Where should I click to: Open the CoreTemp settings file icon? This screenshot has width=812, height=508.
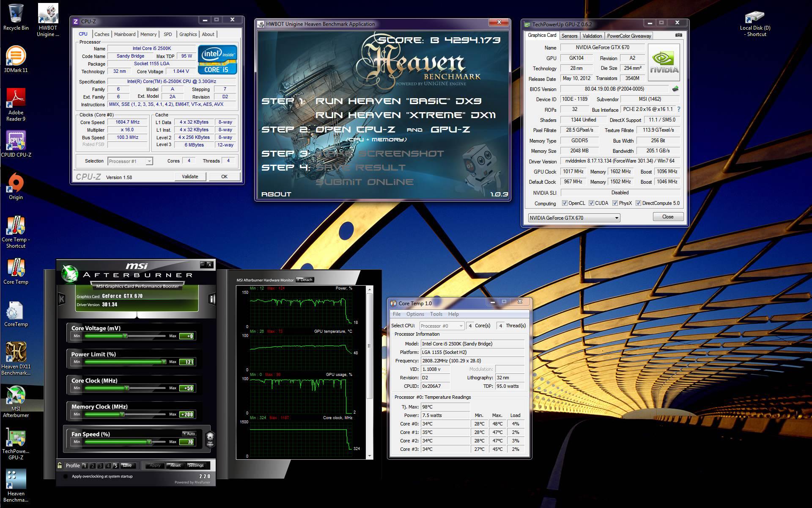point(16,313)
